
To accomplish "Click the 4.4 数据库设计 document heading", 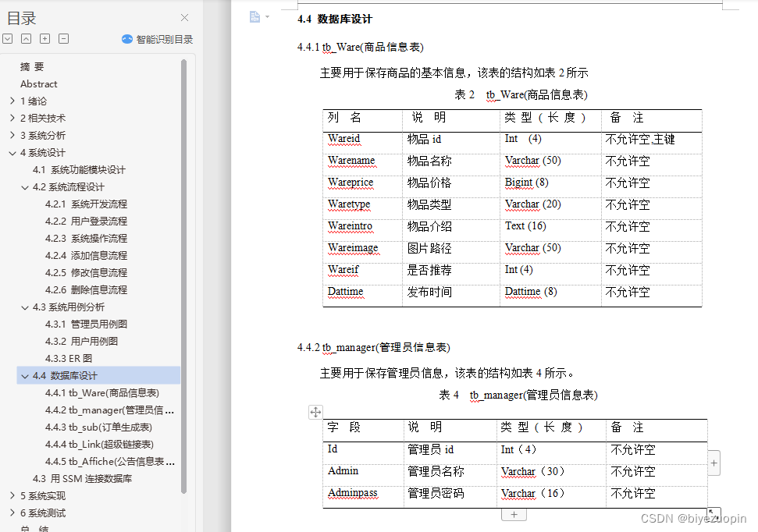I will point(335,19).
